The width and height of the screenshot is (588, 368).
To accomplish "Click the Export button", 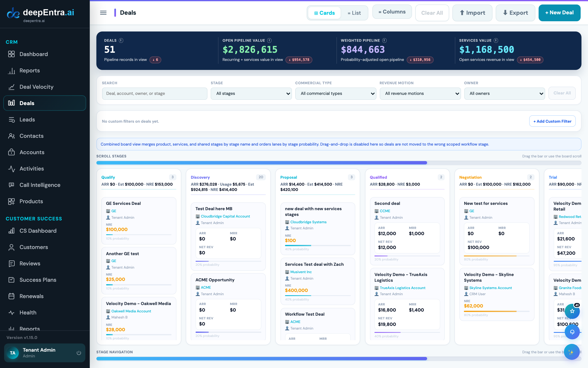I will click(515, 13).
